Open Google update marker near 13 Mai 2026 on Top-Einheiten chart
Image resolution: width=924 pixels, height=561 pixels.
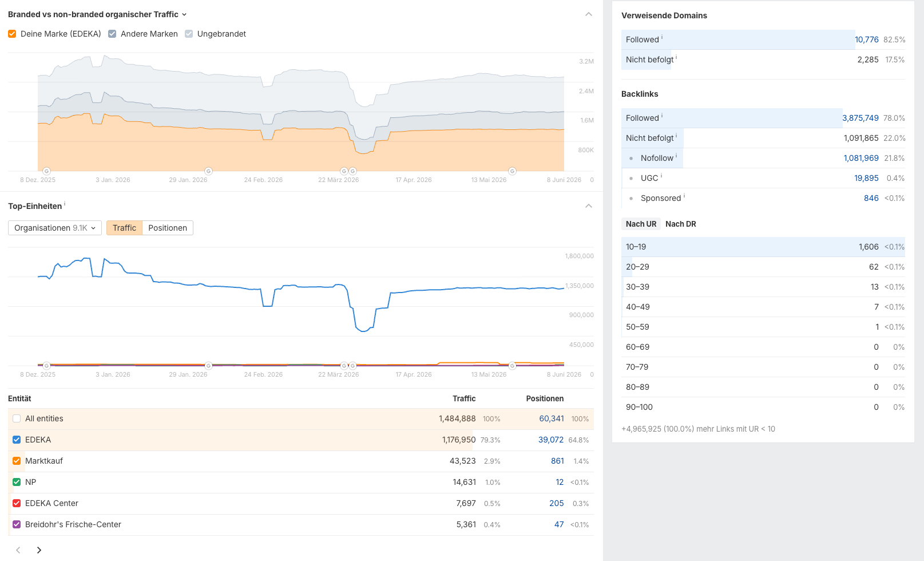click(513, 366)
